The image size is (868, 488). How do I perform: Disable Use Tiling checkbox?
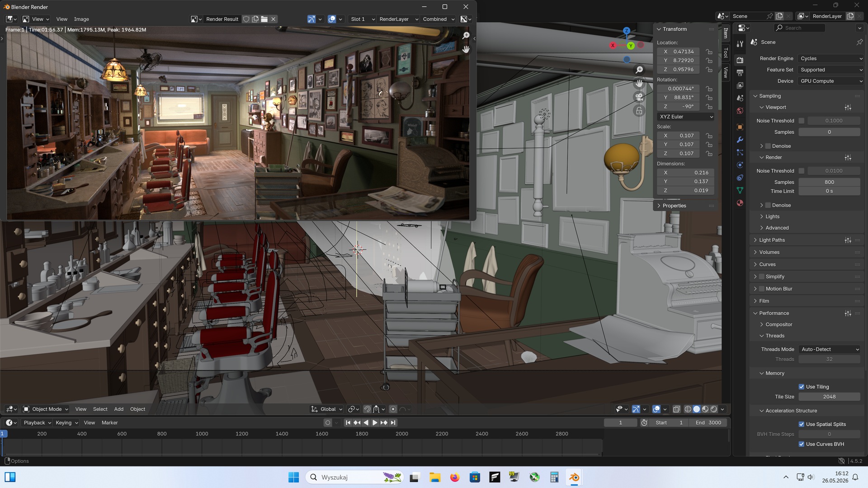802,387
